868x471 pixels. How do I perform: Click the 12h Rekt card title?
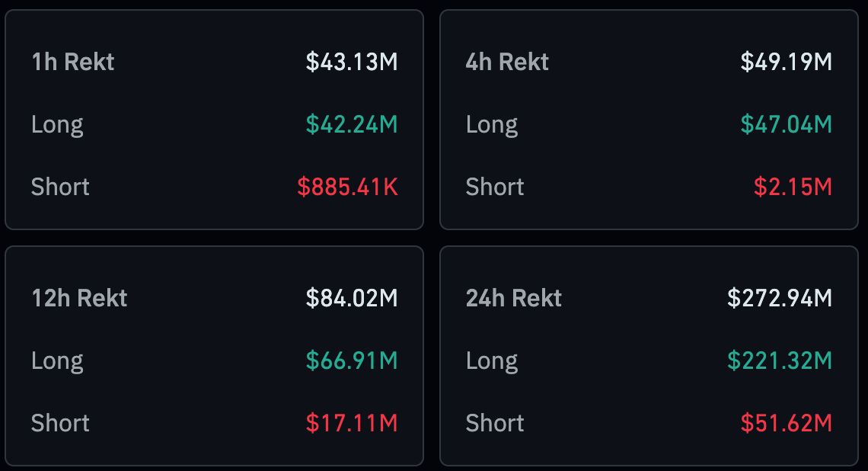tap(79, 298)
